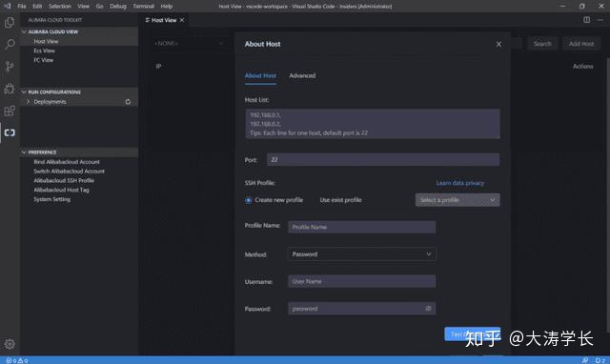The image size is (610, 364).
Task: Click the User Name input field
Action: [x=362, y=281]
